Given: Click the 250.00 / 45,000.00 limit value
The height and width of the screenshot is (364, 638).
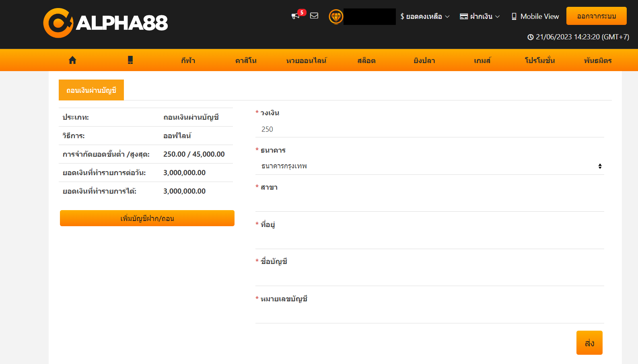Looking at the screenshot, I should coord(194,154).
